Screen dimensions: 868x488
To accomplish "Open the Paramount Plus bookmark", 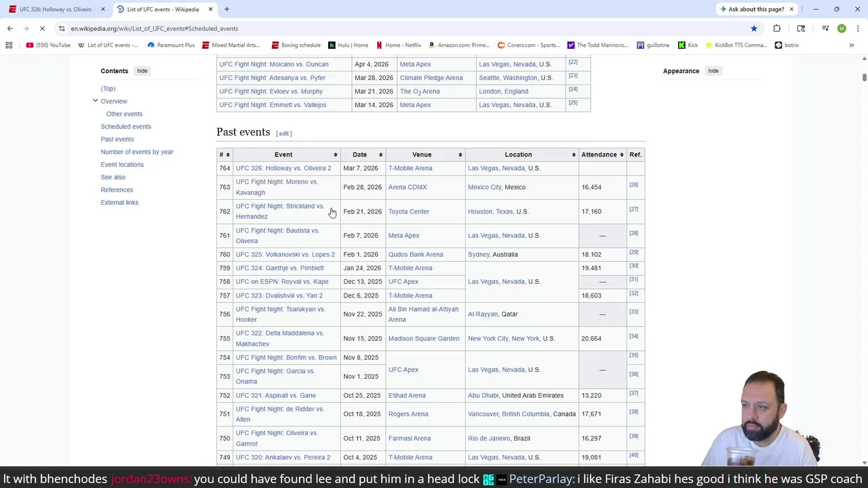I will tap(171, 45).
